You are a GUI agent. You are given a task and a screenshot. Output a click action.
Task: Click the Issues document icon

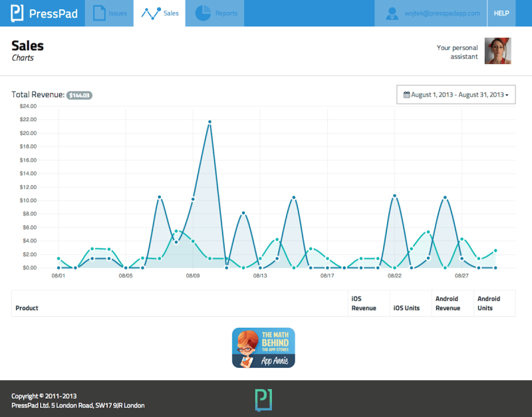pos(99,13)
